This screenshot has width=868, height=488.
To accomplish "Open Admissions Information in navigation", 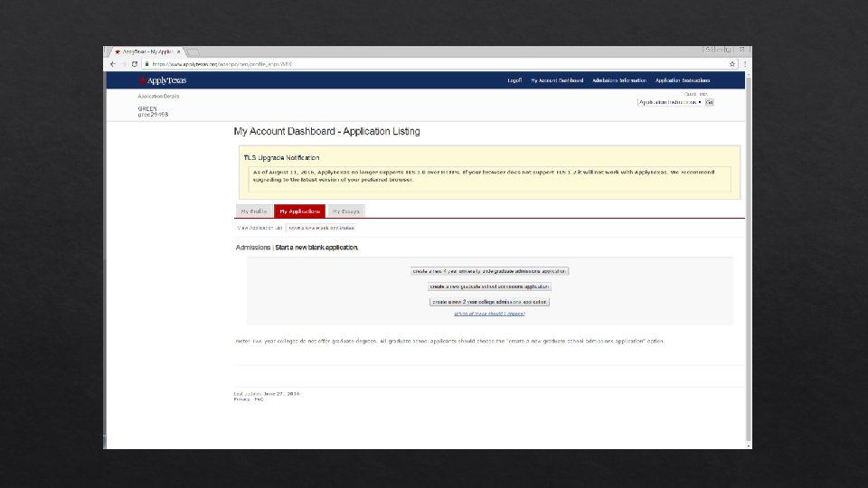I will click(x=618, y=80).
